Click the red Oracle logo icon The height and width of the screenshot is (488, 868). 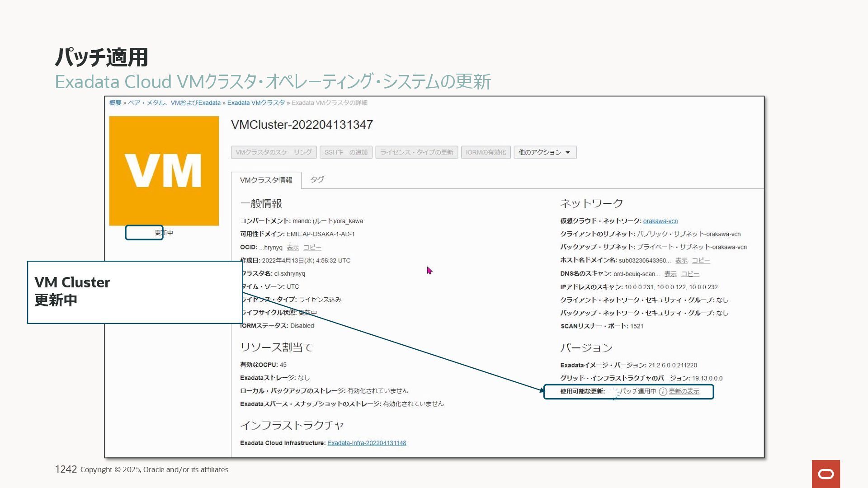pyautogui.click(x=826, y=474)
